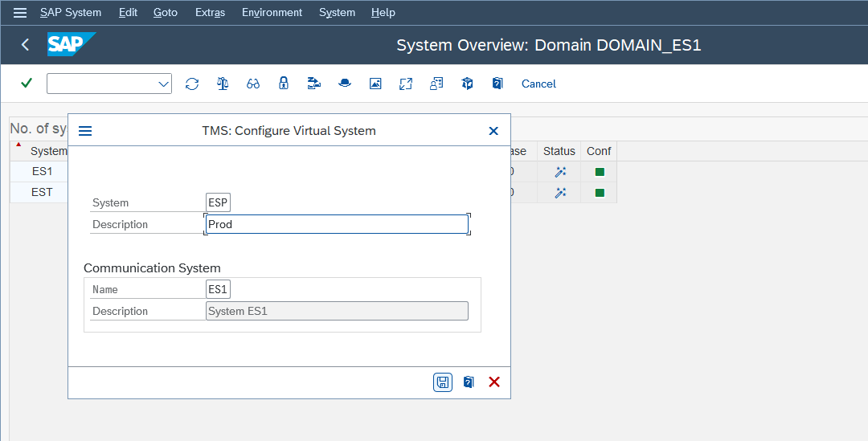Open the Environment menu
This screenshot has width=868, height=441.
[x=272, y=12]
